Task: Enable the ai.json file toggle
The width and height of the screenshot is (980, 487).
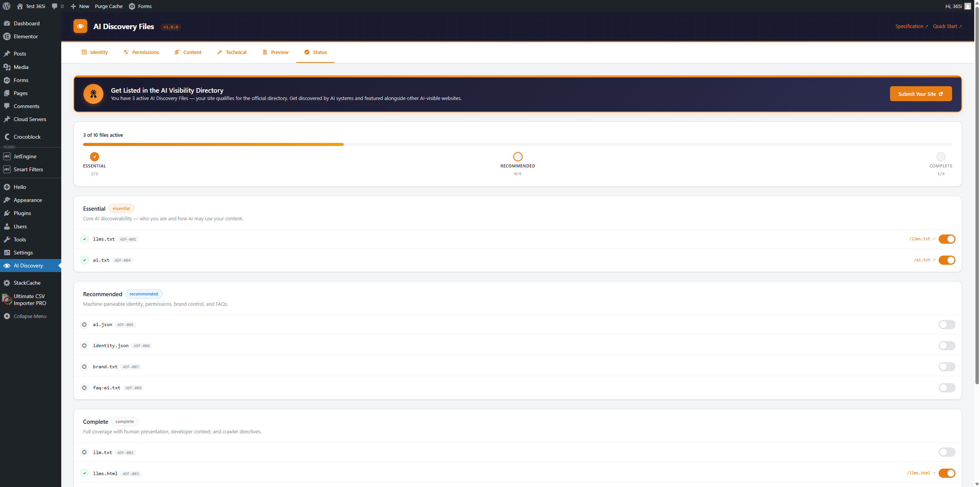Action: [947, 324]
